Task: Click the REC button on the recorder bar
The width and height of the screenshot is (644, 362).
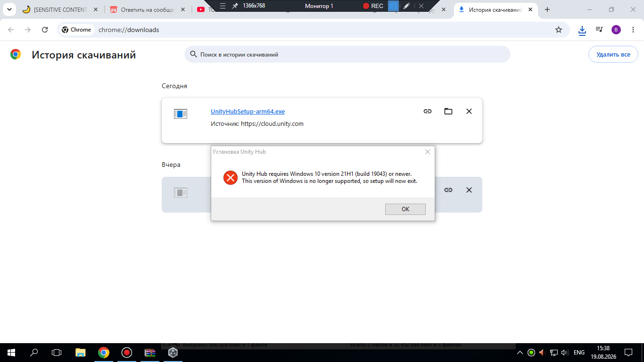Action: pyautogui.click(x=373, y=6)
